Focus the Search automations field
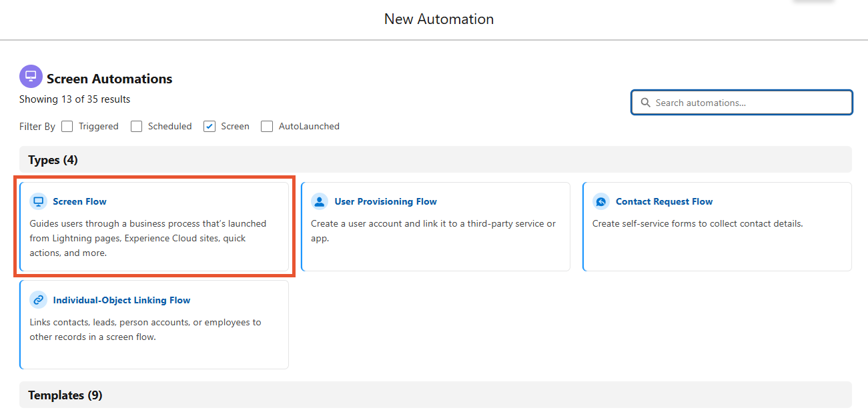The width and height of the screenshot is (868, 414). [x=742, y=103]
